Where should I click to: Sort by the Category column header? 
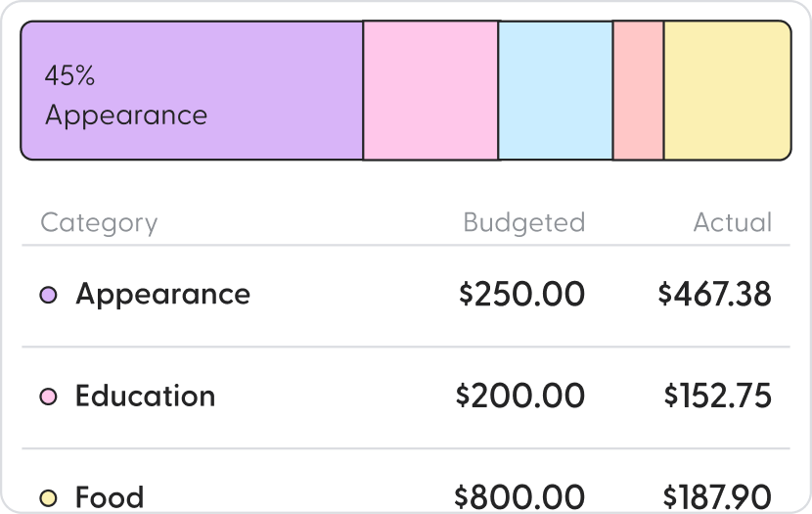point(99,222)
